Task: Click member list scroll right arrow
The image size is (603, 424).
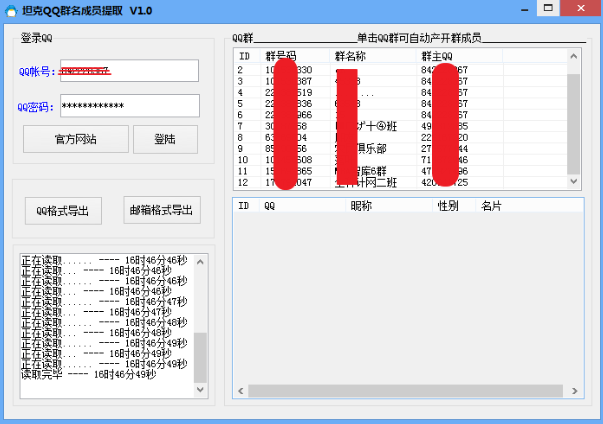Action: coord(575,391)
